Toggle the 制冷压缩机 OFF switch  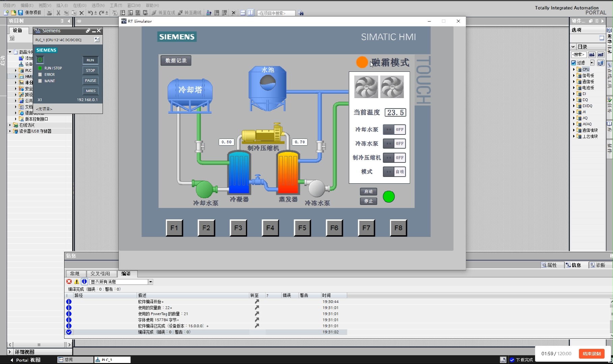(394, 158)
